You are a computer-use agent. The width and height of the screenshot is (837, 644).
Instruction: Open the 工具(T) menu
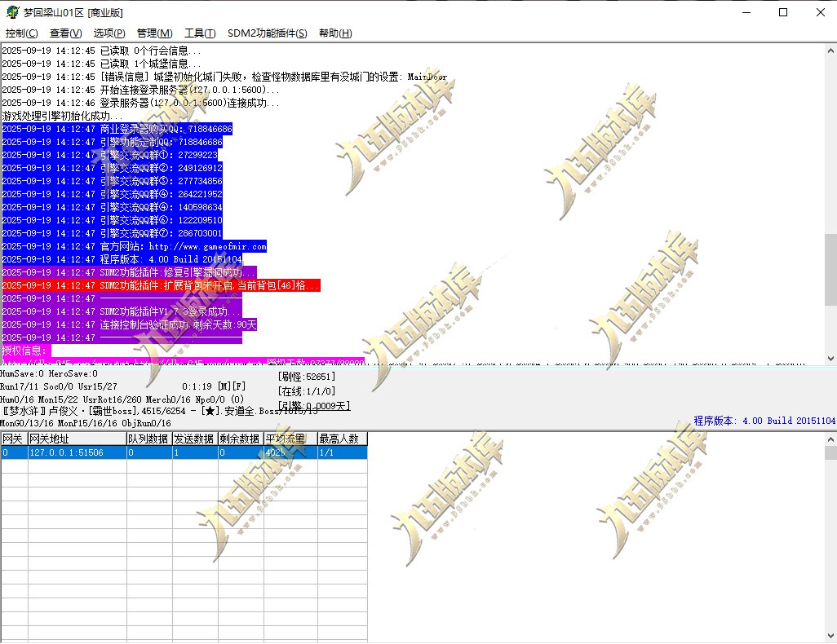click(200, 33)
